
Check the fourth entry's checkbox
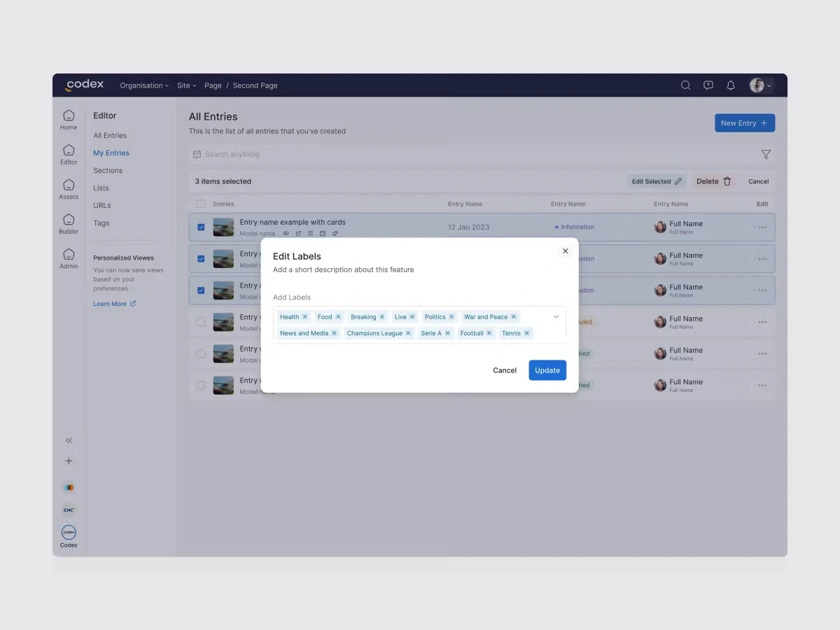201,322
